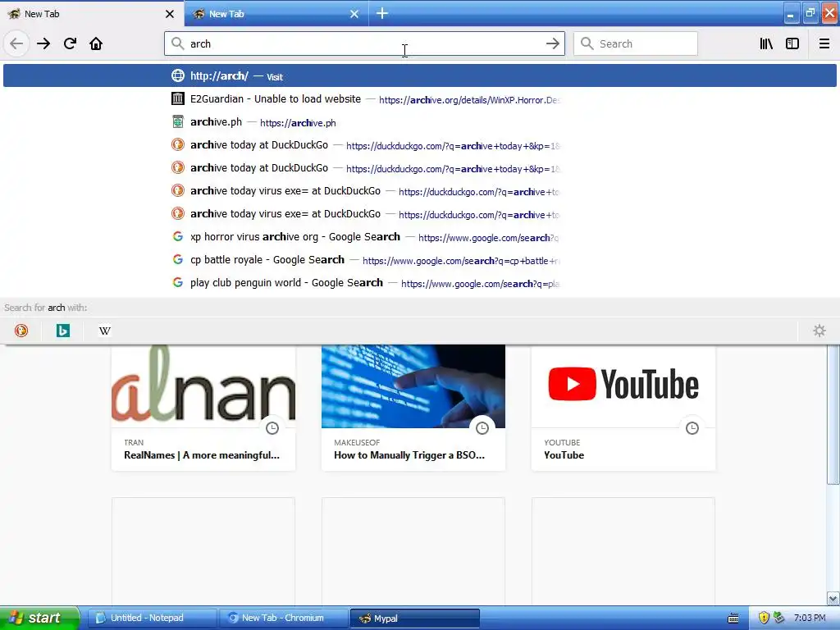The image size is (840, 630).
Task: Click the network connection tray icon
Action: click(x=779, y=618)
